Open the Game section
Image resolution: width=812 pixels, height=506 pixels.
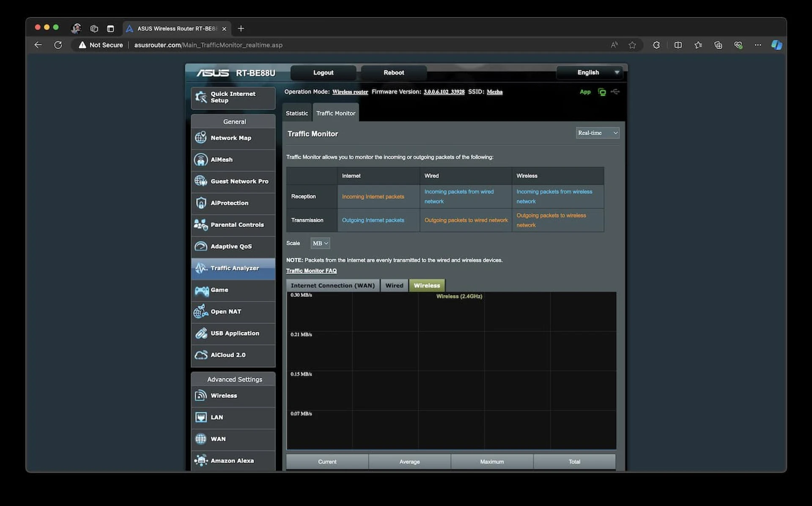233,290
